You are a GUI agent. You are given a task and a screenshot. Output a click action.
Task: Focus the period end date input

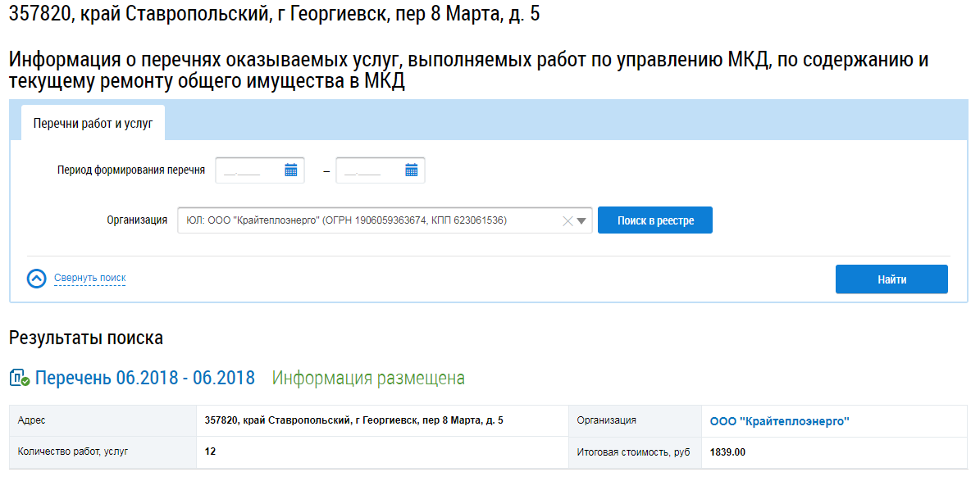pyautogui.click(x=369, y=170)
